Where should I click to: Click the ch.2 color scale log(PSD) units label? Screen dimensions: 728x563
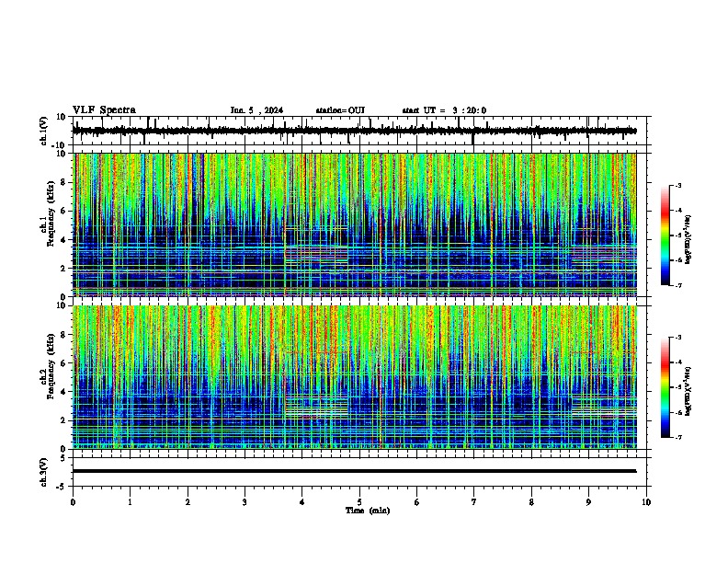pyautogui.click(x=688, y=391)
